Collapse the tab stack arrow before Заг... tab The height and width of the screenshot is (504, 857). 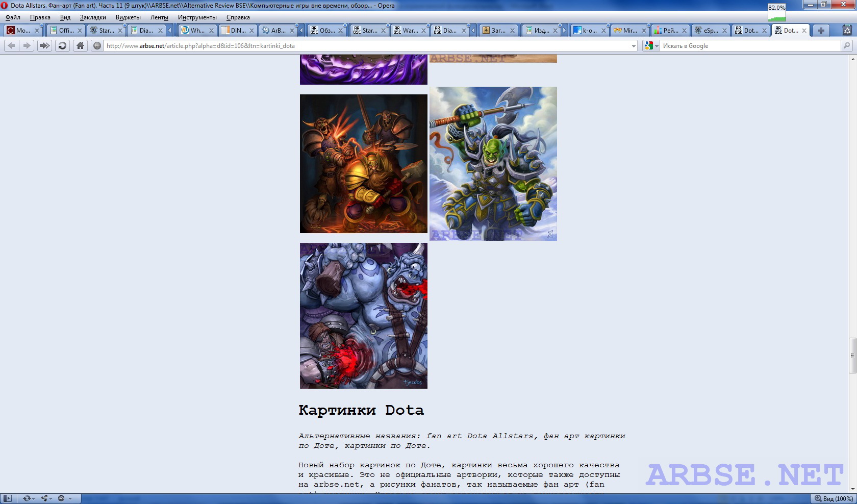(473, 31)
